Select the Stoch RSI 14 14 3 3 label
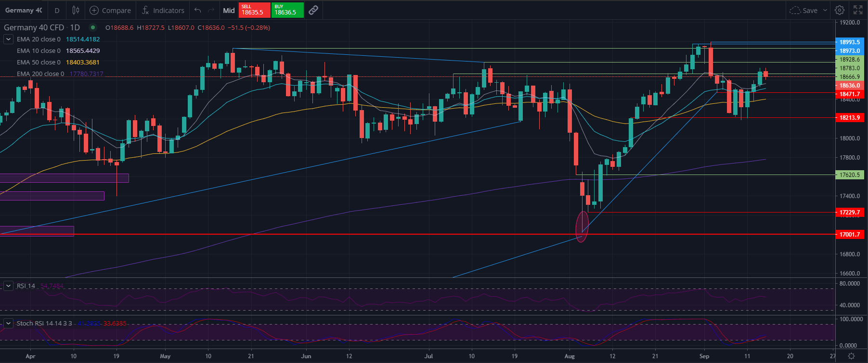868x363 pixels. (x=44, y=323)
